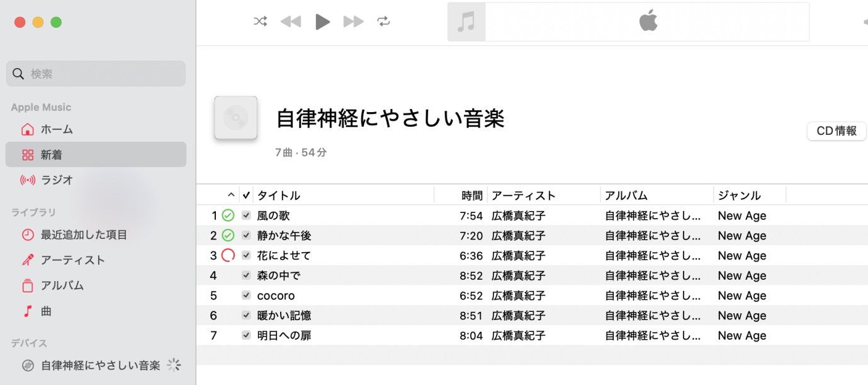Toggle repeat mode
The width and height of the screenshot is (868, 385).
pos(383,21)
